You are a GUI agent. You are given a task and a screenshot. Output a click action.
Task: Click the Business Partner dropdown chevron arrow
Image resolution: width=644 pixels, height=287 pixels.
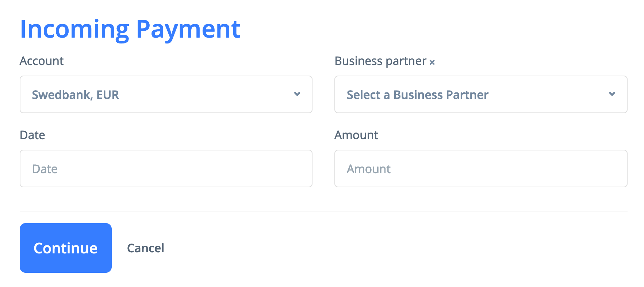tap(612, 94)
